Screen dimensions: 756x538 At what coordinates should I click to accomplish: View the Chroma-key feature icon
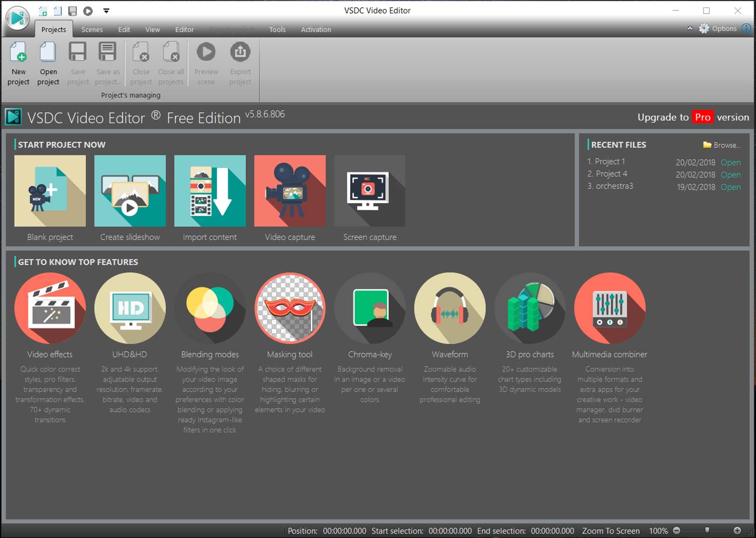point(369,308)
